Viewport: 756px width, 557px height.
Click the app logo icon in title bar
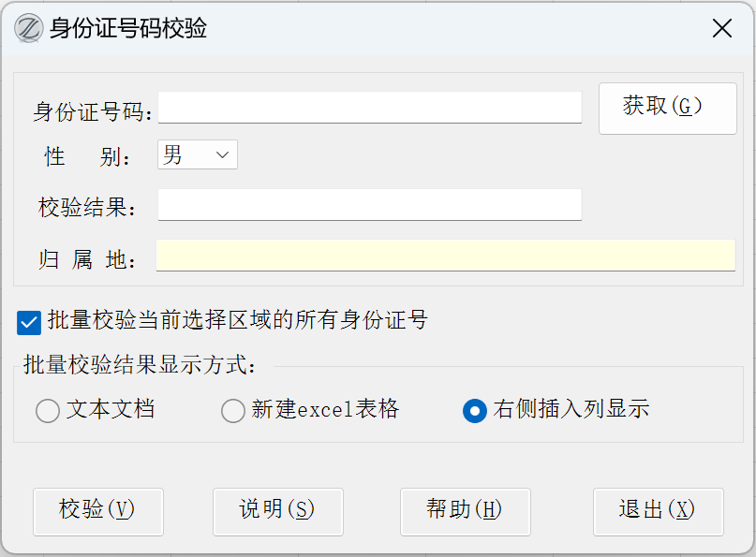29,28
